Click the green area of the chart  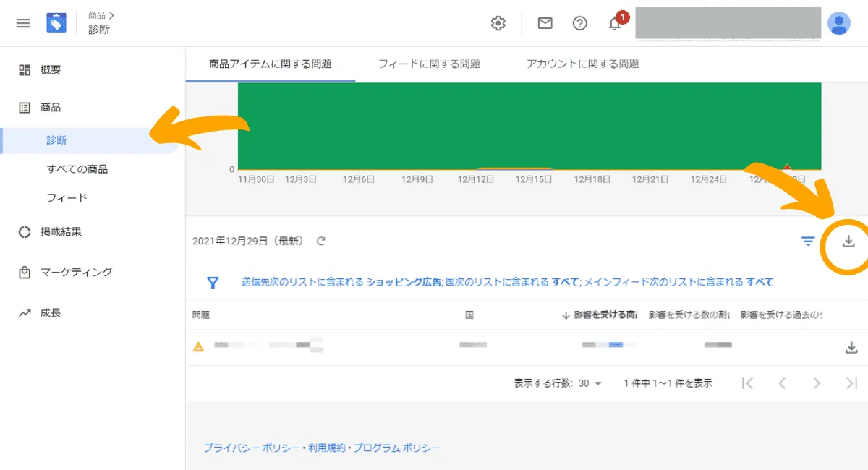pos(529,126)
